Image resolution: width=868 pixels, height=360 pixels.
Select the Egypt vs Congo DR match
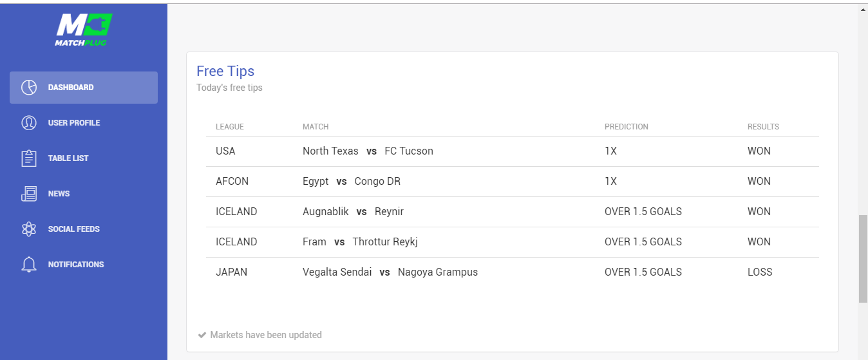click(352, 182)
